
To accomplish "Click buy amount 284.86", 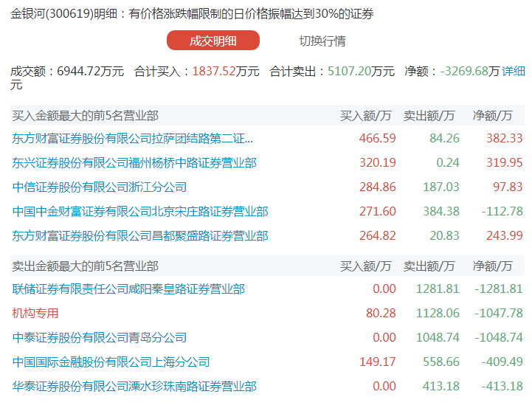I will click(377, 187).
